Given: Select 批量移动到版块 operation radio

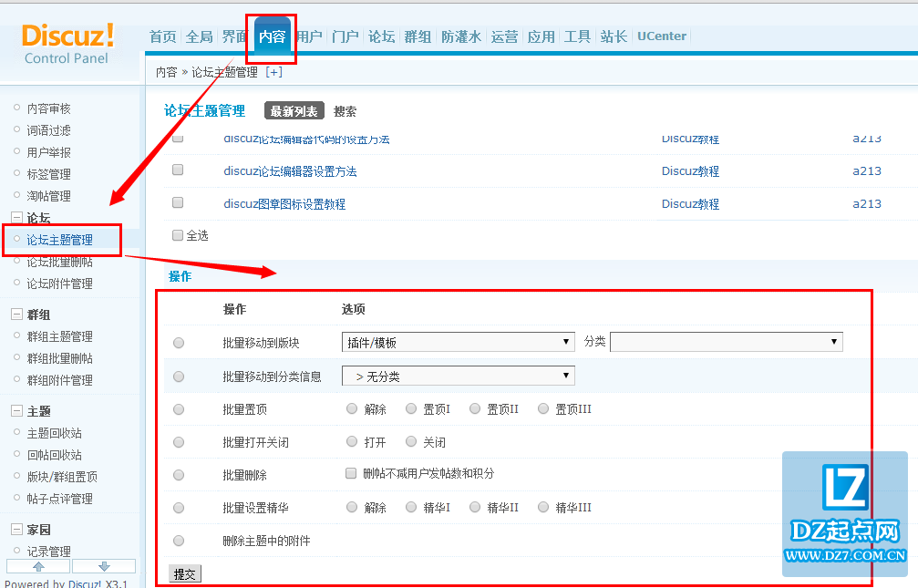Looking at the screenshot, I should click(x=179, y=343).
